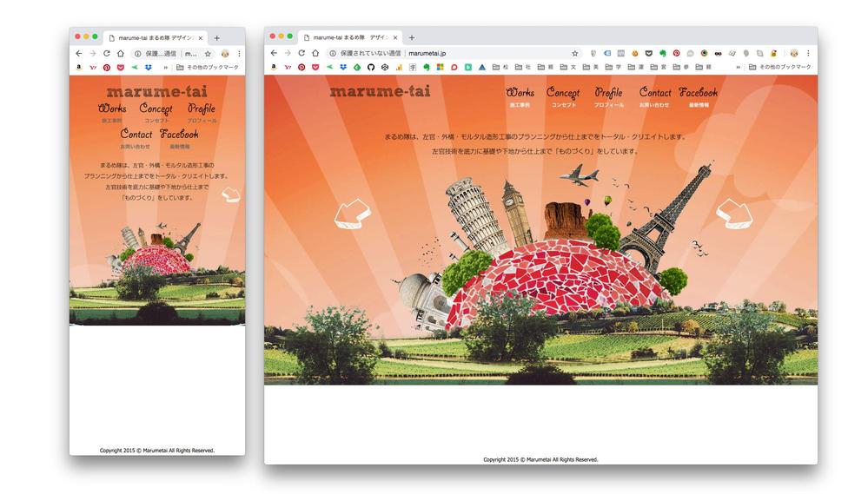
Task: Click Reload icon in the narrow browser window
Action: [106, 54]
